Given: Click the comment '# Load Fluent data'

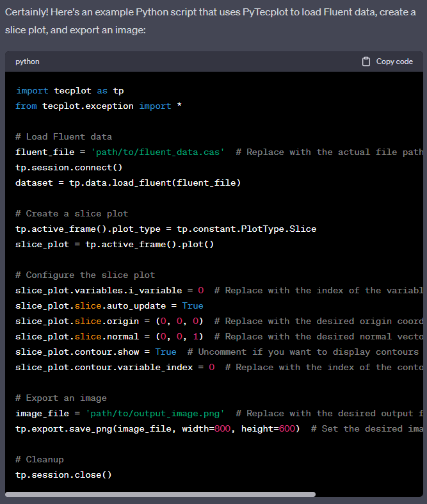Looking at the screenshot, I should click(x=63, y=136).
